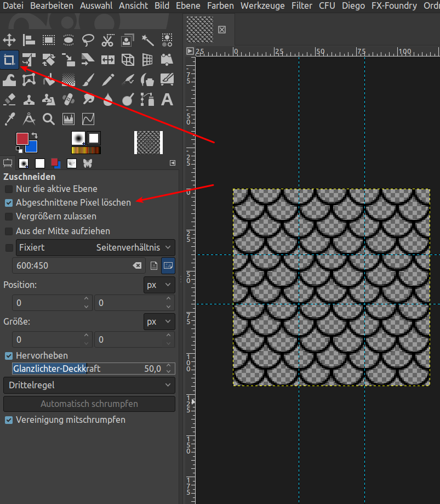Click the red foreground color swatch
This screenshot has height=504, width=440.
pos(22,139)
